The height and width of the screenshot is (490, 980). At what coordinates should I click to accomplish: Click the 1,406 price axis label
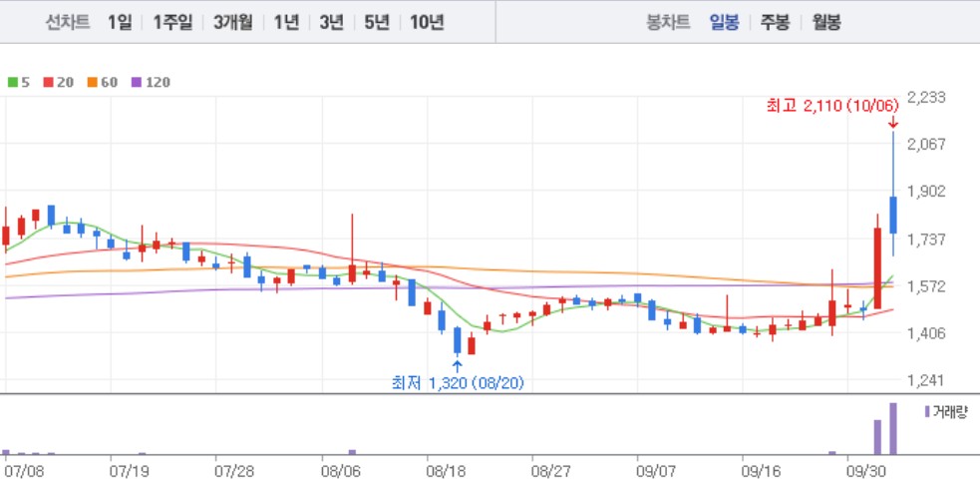(x=925, y=333)
